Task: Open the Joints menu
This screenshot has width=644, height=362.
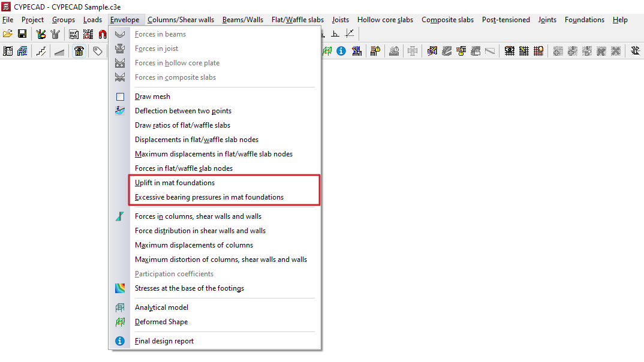Action: point(547,20)
